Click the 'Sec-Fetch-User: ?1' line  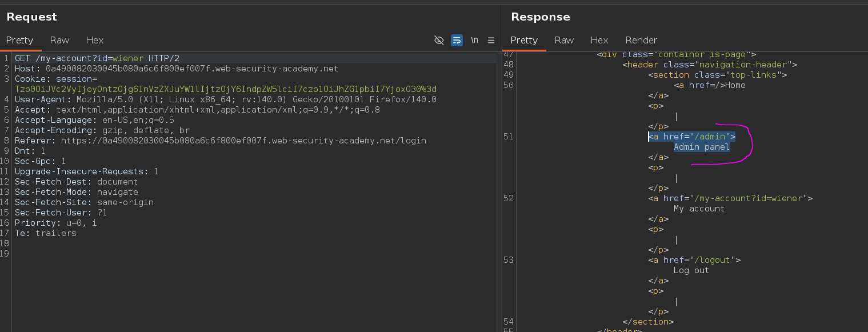coord(61,213)
